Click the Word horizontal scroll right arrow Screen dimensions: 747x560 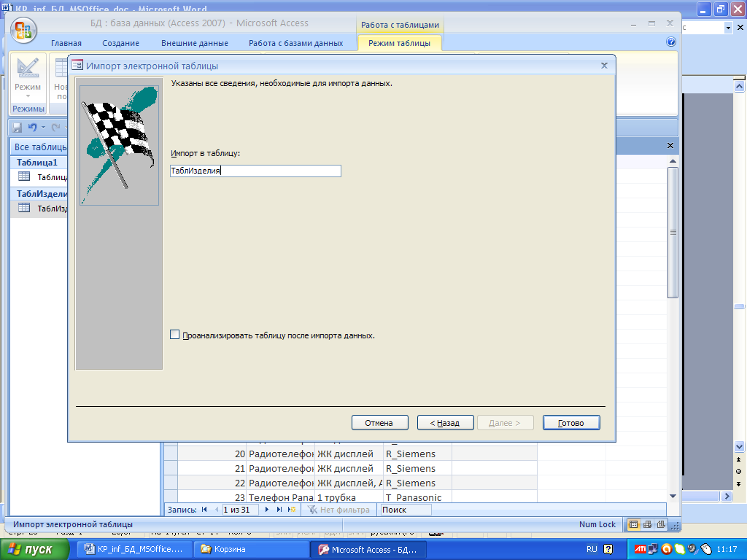click(727, 496)
